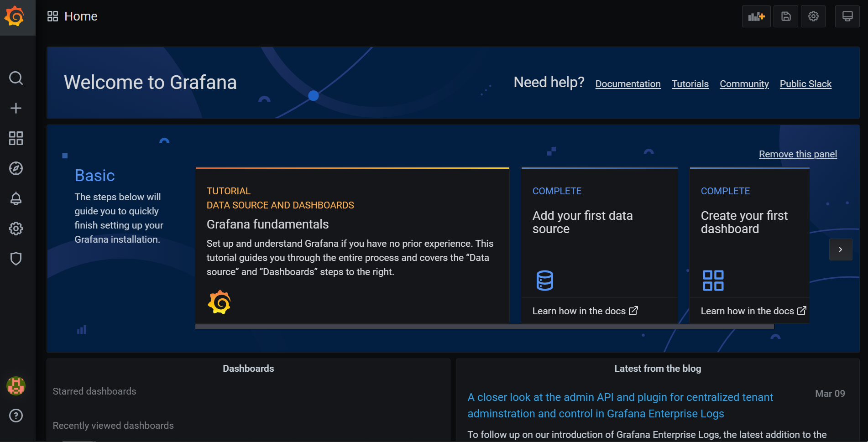Open the Documentation link
The image size is (868, 442).
628,84
